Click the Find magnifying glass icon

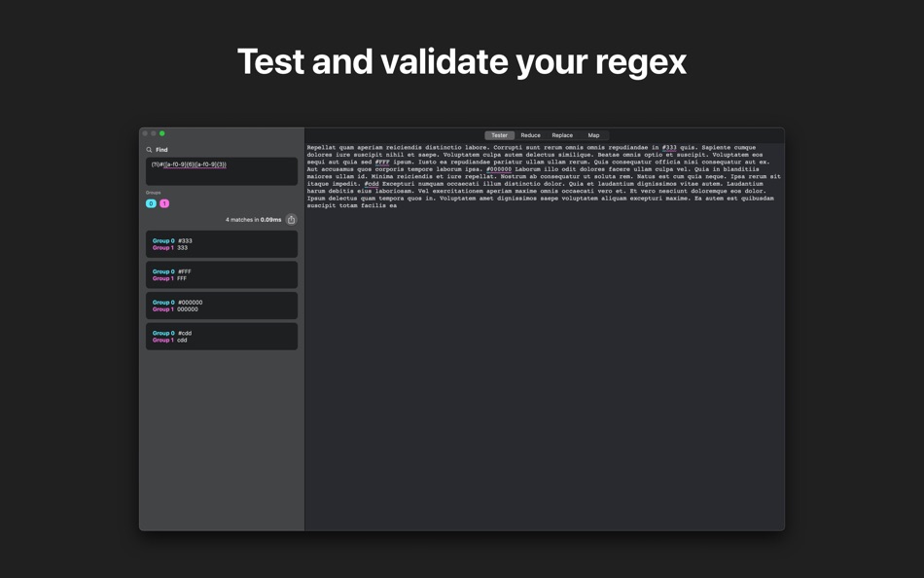tap(151, 150)
